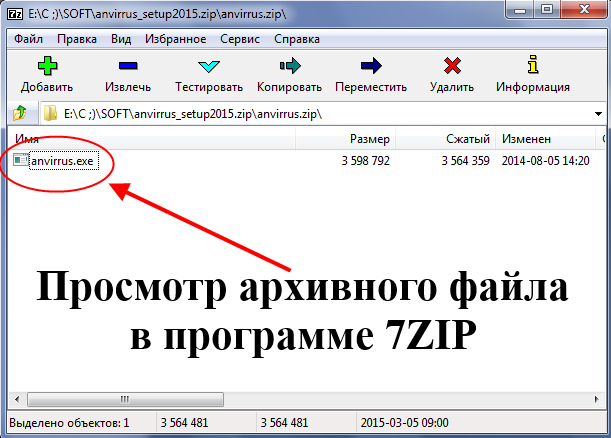Click status bar text Выделено объектов: 1
Image resolution: width=611 pixels, height=438 pixels.
pos(69,423)
